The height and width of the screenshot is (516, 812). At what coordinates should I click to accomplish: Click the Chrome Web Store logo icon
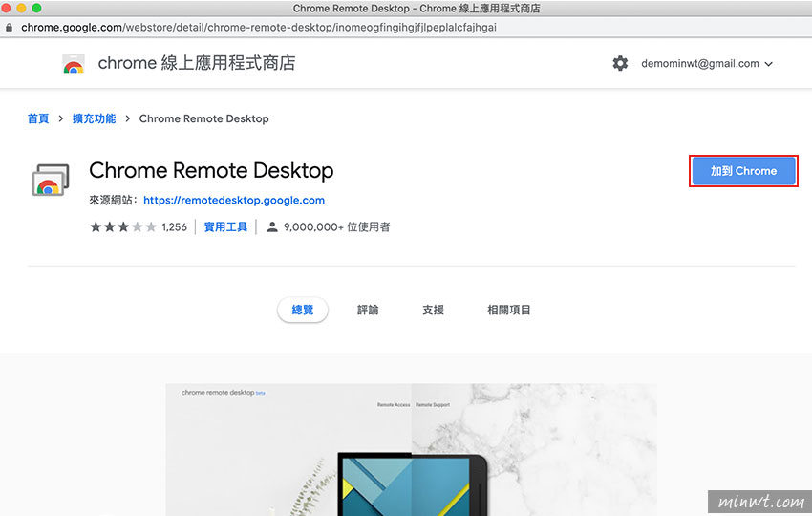[x=73, y=63]
